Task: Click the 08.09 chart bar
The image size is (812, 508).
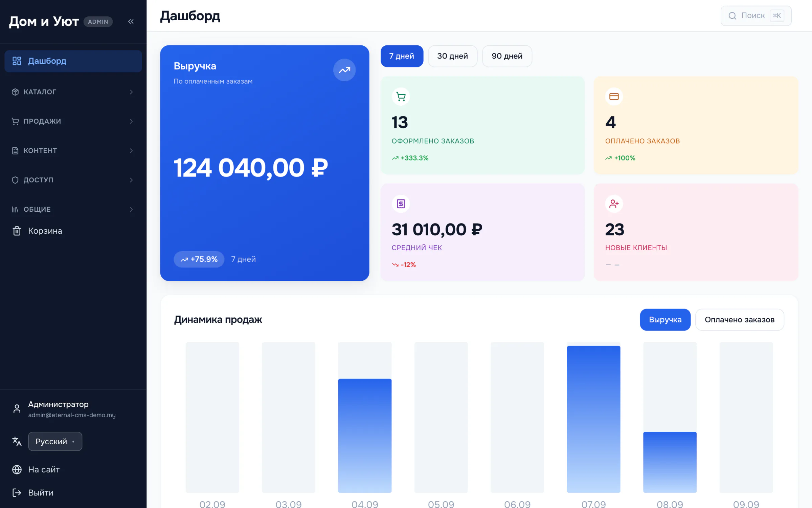Action: 670,462
